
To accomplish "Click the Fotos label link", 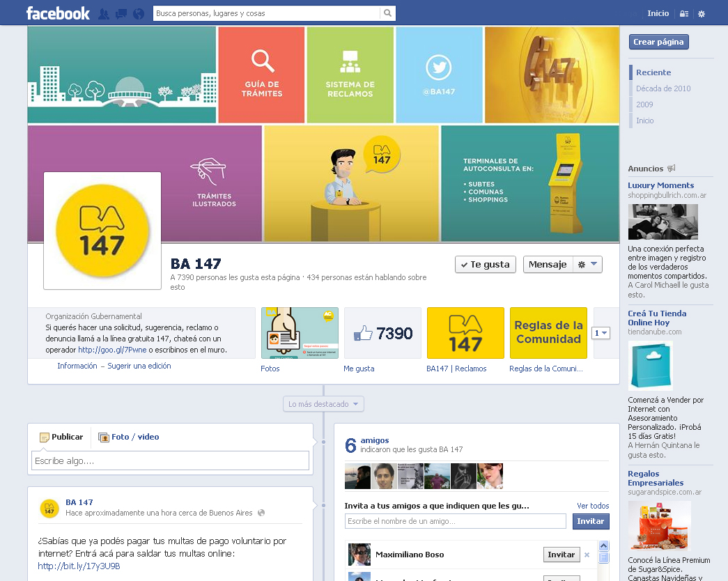I will tap(270, 369).
